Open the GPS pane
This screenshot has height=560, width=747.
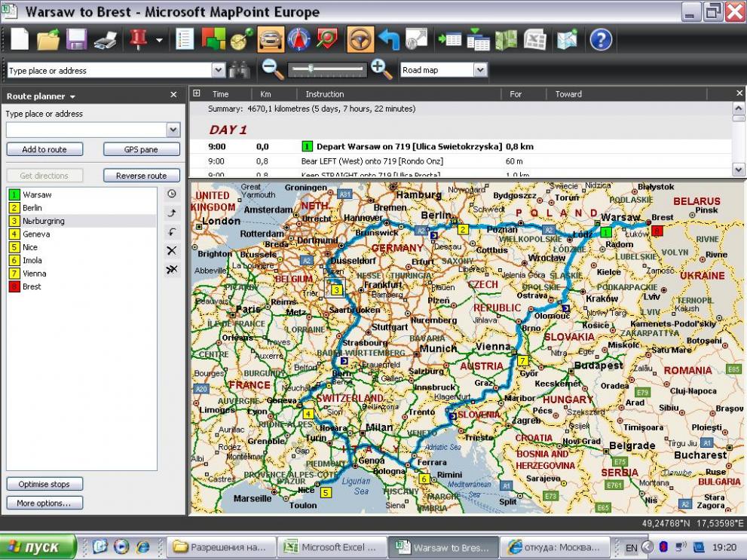point(142,149)
